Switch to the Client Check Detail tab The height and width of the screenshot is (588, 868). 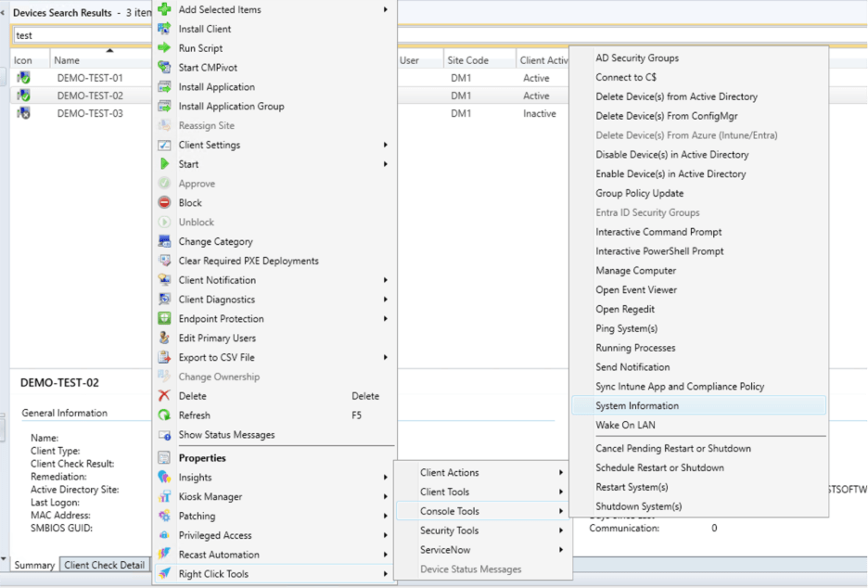coord(104,565)
